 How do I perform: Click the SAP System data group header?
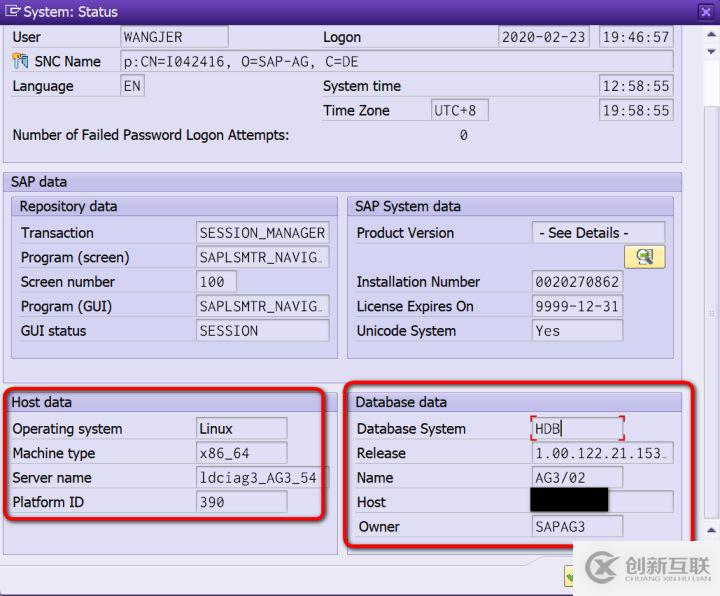point(511,207)
